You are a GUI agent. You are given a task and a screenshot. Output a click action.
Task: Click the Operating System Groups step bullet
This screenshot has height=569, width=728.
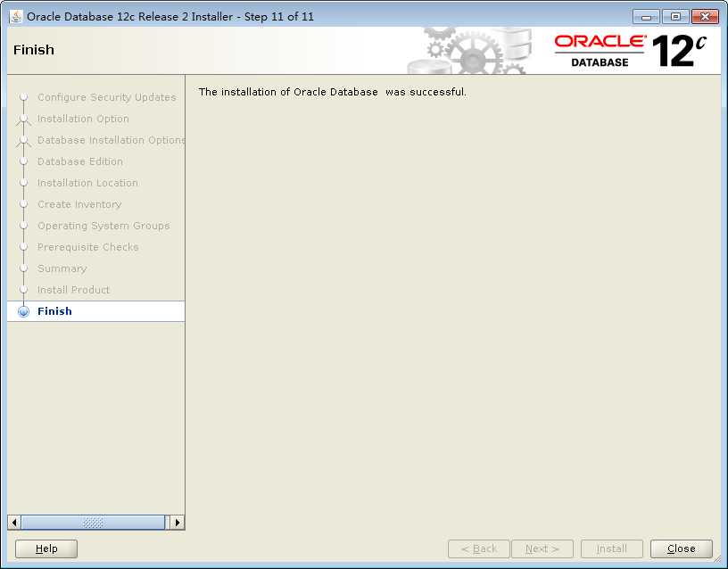tap(24, 225)
